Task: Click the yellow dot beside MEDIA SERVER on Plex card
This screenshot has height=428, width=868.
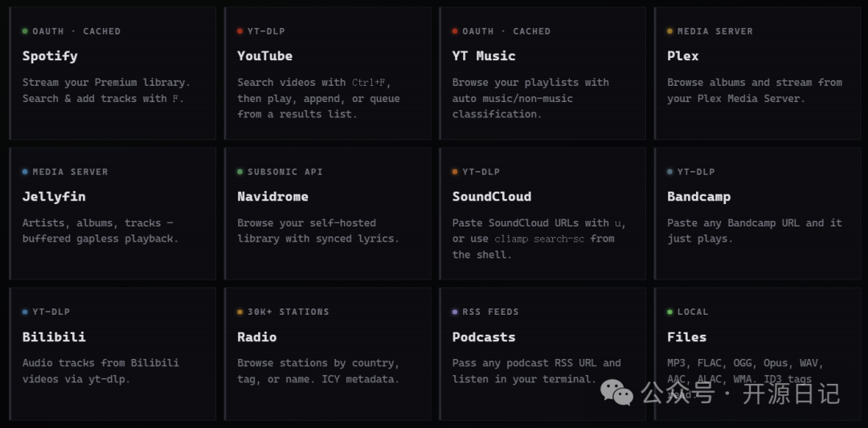Action: pos(669,31)
